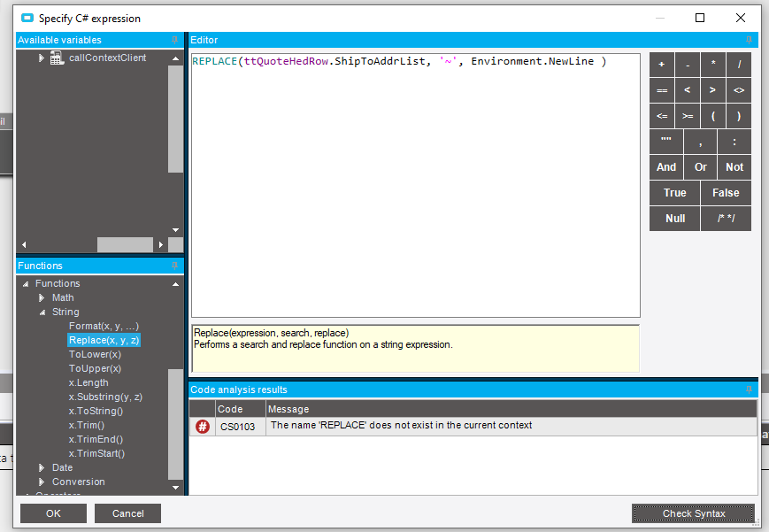Insert the greater-than-or-equal operator

click(688, 116)
